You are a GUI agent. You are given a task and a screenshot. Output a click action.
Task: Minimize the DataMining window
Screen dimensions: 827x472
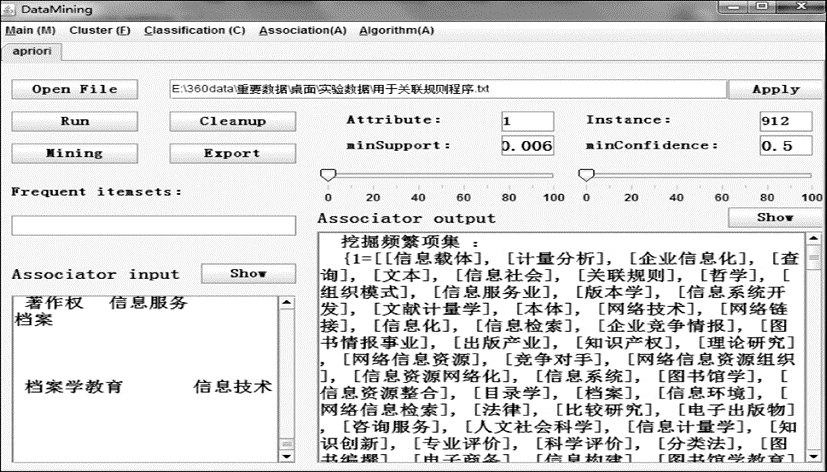(734, 6)
